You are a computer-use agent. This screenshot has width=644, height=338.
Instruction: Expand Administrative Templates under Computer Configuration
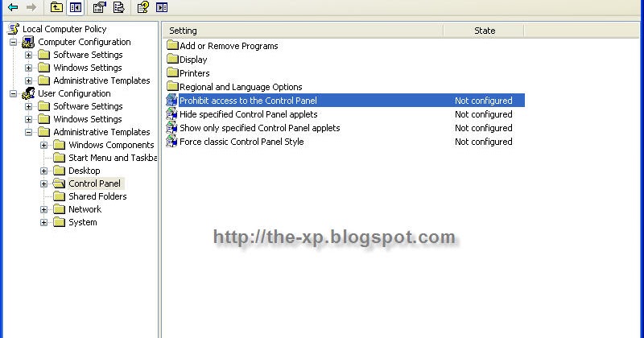coord(28,80)
